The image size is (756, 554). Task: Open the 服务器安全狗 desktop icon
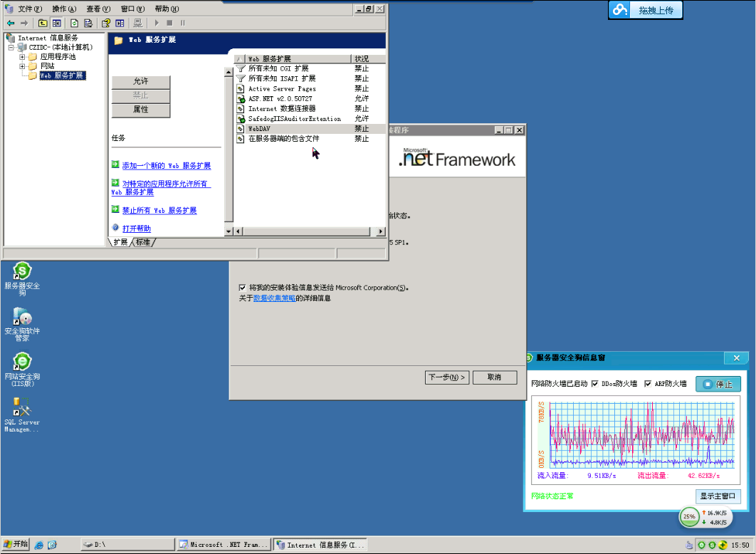click(x=22, y=278)
